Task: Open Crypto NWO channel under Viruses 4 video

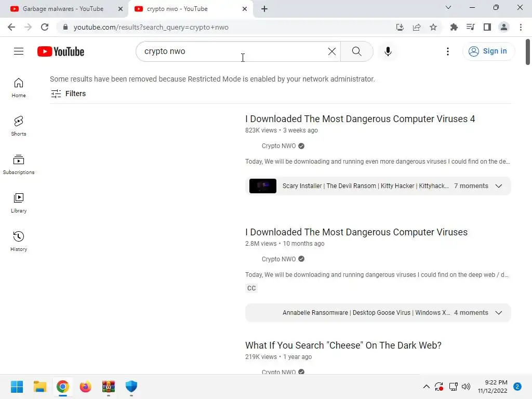Action: tap(278, 146)
